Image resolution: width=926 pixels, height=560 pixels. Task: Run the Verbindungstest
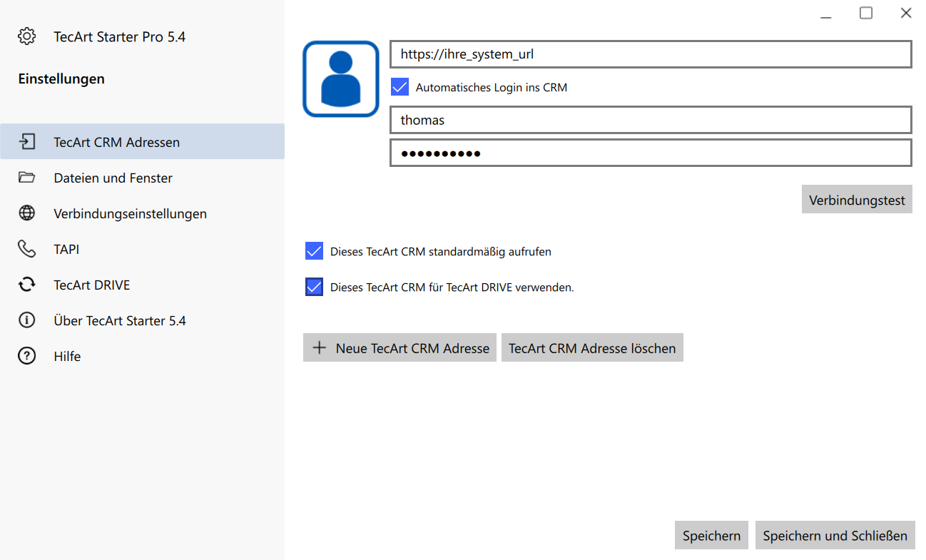(x=857, y=200)
